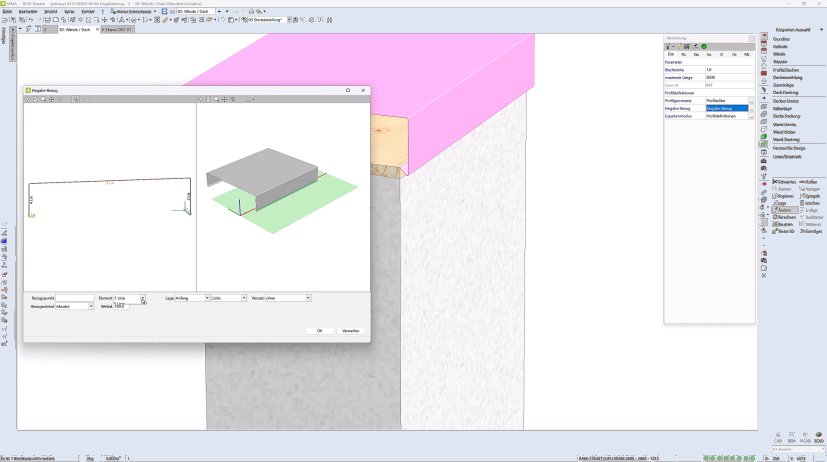Click the Bezugspunkt input field

click(x=76, y=298)
